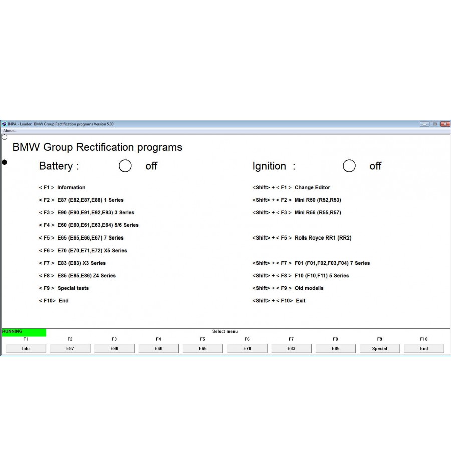Click the "Mini R56 (R55,R57)" line
The width and height of the screenshot is (451, 476).
tap(297, 213)
